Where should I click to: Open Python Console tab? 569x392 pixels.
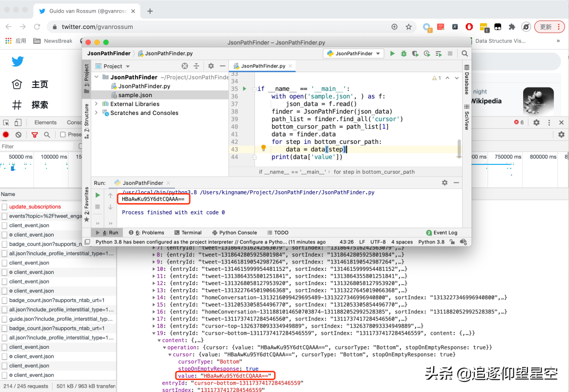234,233
